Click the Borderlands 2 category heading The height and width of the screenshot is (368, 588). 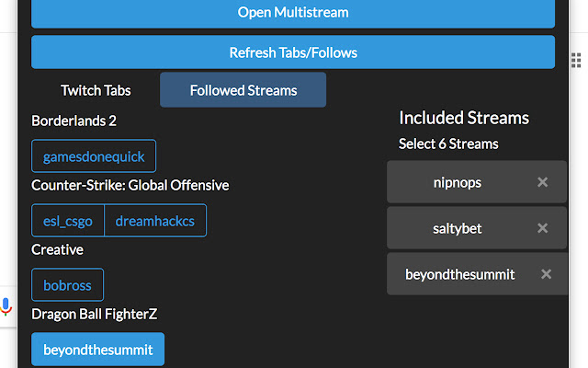tap(73, 121)
